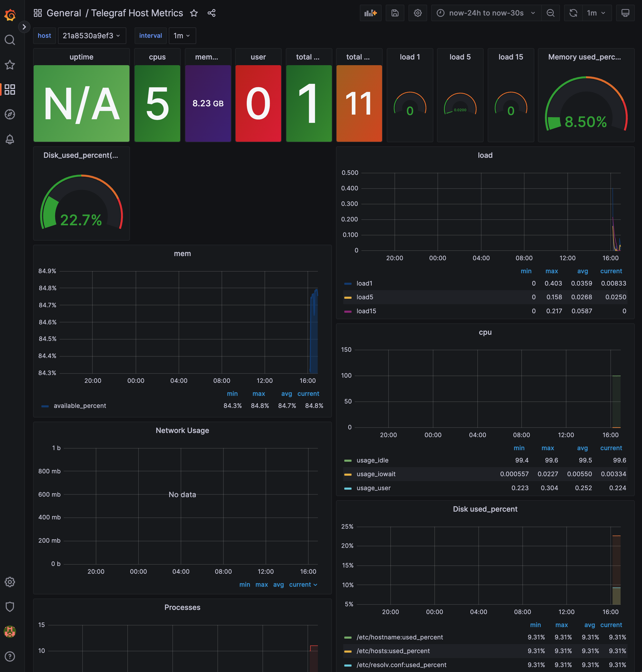Screen dimensions: 642x672
Task: Open dashboard settings with the gear icon
Action: (x=418, y=13)
